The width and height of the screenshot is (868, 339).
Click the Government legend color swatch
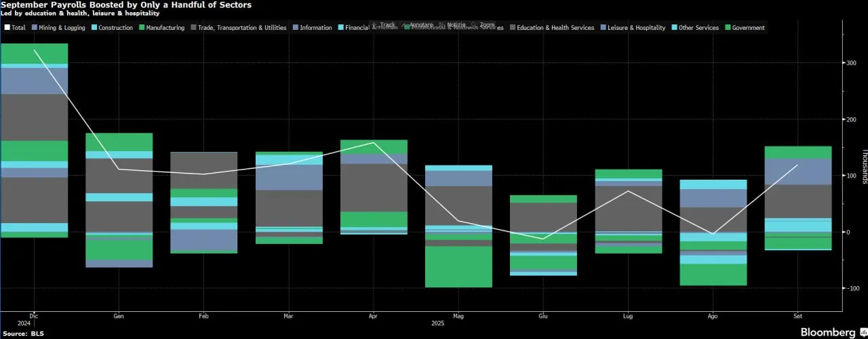pos(728,28)
